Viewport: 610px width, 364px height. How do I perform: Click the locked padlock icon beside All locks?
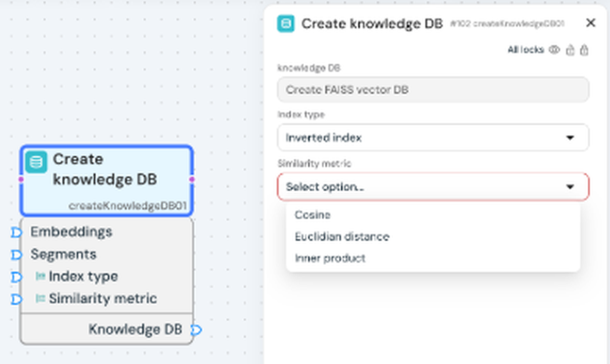[584, 50]
